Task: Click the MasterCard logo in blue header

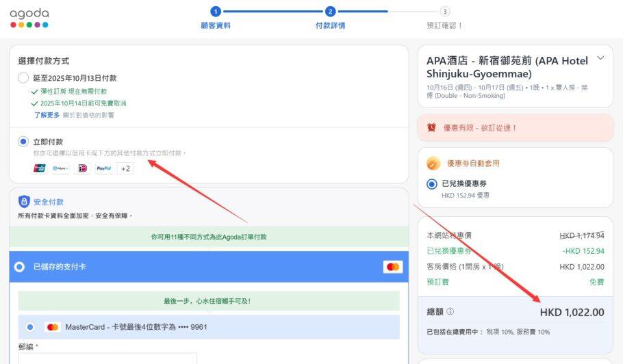Action: (393, 267)
